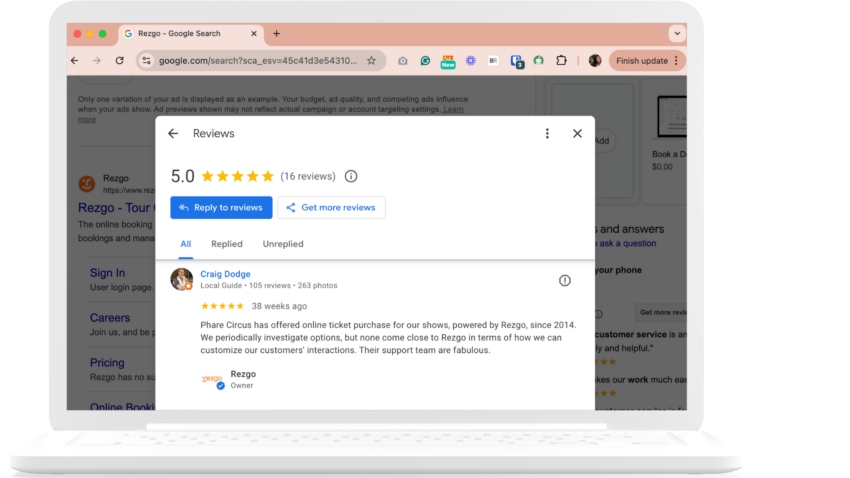Close the Reviews dialog
Viewport: 850px width, 478px height.
(577, 133)
